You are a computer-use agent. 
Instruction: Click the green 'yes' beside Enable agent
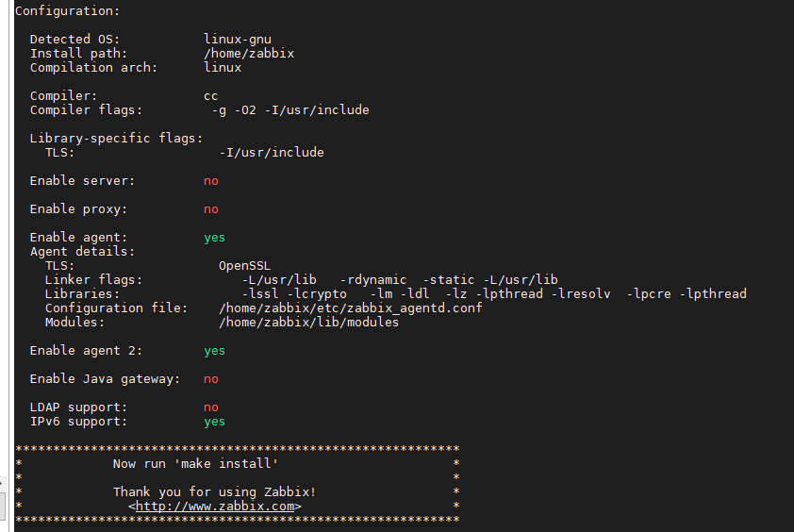215,238
